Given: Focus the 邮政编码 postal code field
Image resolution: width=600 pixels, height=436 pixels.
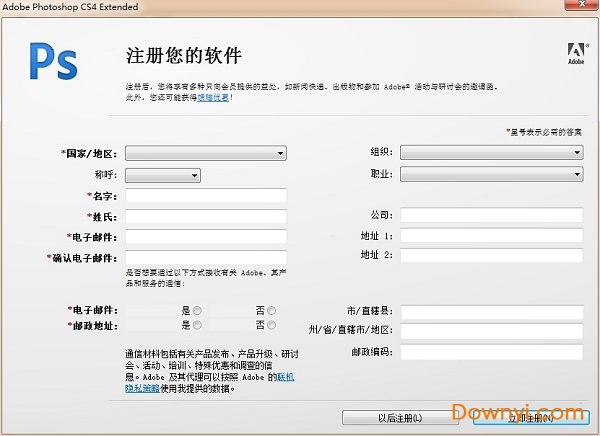Looking at the screenshot, I should 492,352.
